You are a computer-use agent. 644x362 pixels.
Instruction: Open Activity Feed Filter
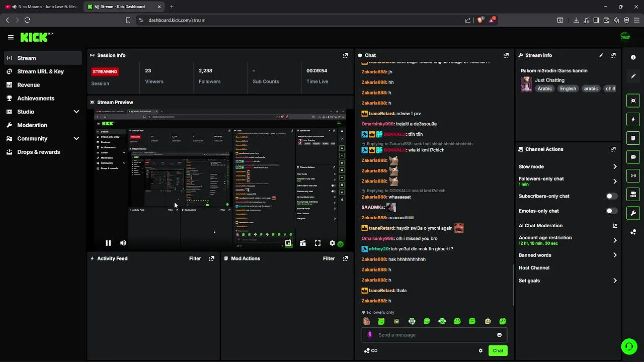coord(195,258)
